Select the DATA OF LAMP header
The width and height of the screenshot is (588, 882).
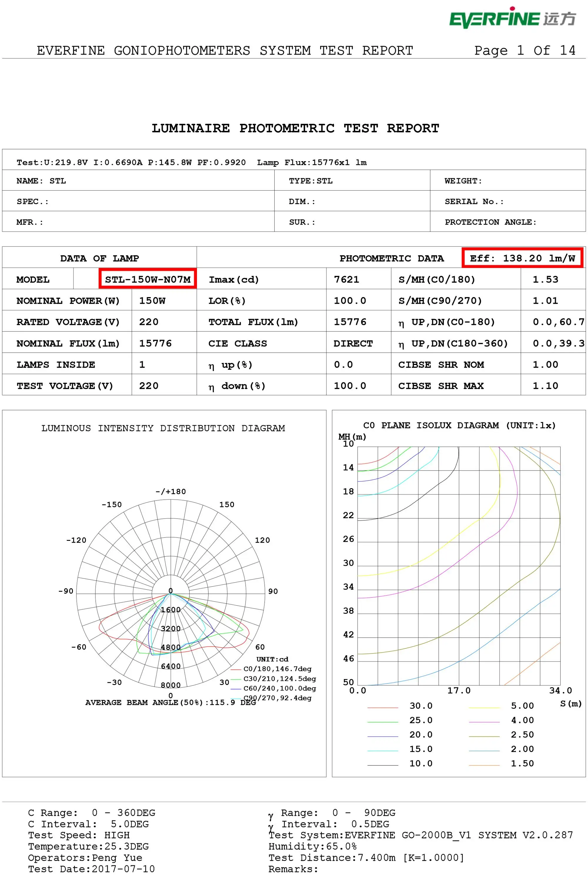click(x=99, y=258)
